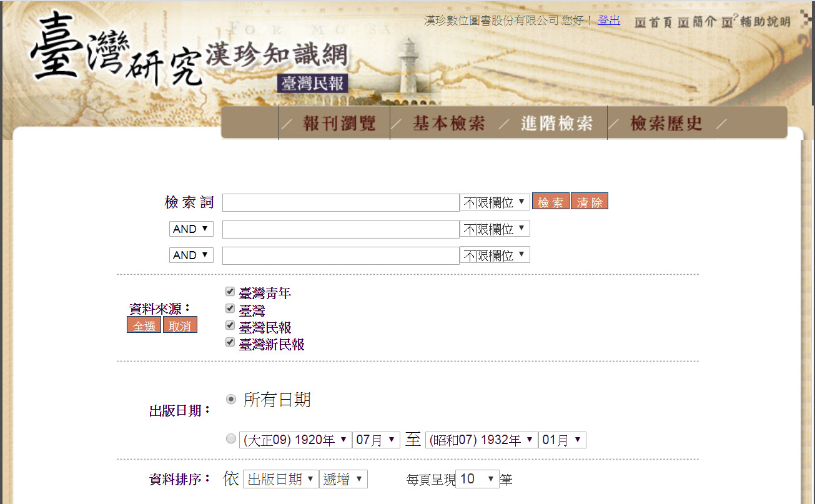The width and height of the screenshot is (815, 504).
Task: Switch to 進階檢索 tab
Action: tap(556, 123)
